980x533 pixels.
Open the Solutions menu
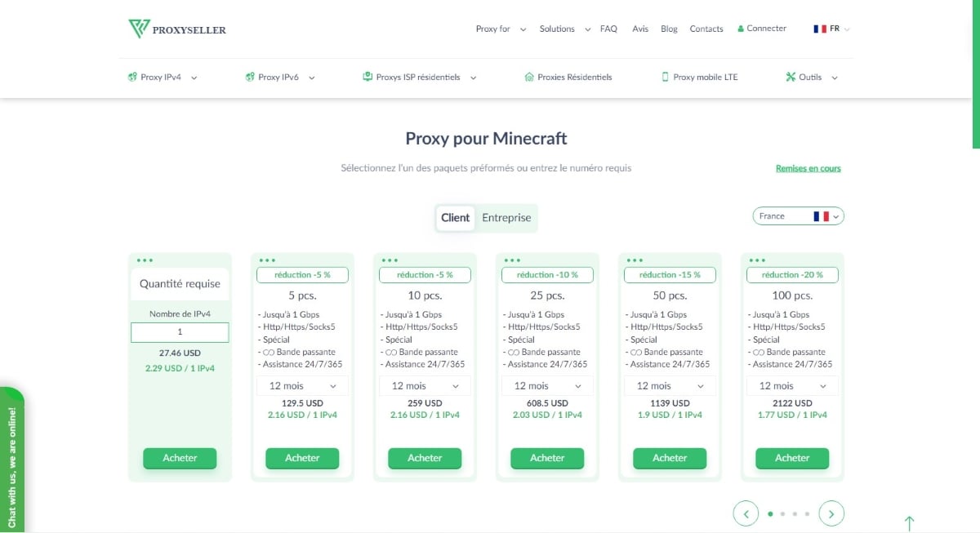(563, 29)
